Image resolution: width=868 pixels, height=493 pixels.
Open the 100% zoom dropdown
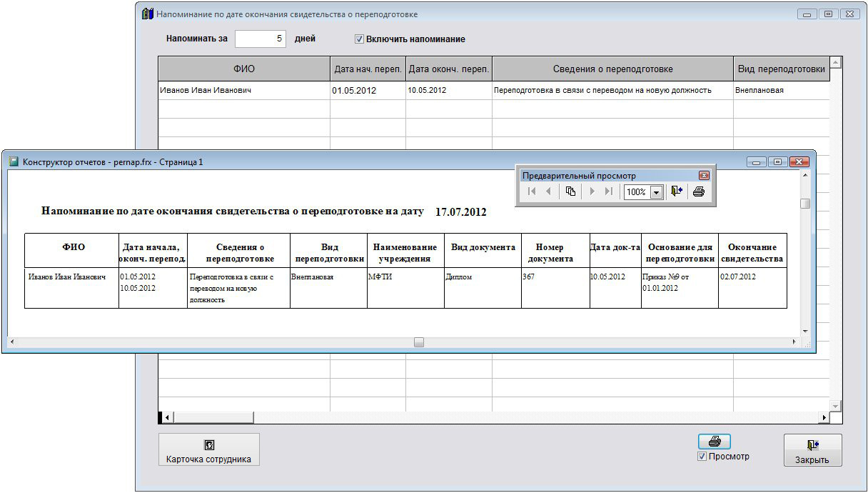click(x=656, y=192)
